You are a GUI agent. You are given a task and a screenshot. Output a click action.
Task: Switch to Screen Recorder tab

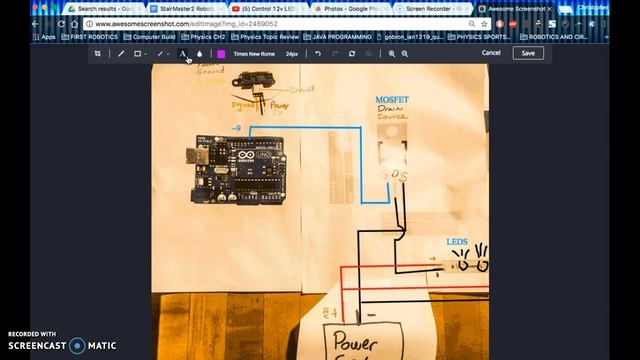(432, 9)
